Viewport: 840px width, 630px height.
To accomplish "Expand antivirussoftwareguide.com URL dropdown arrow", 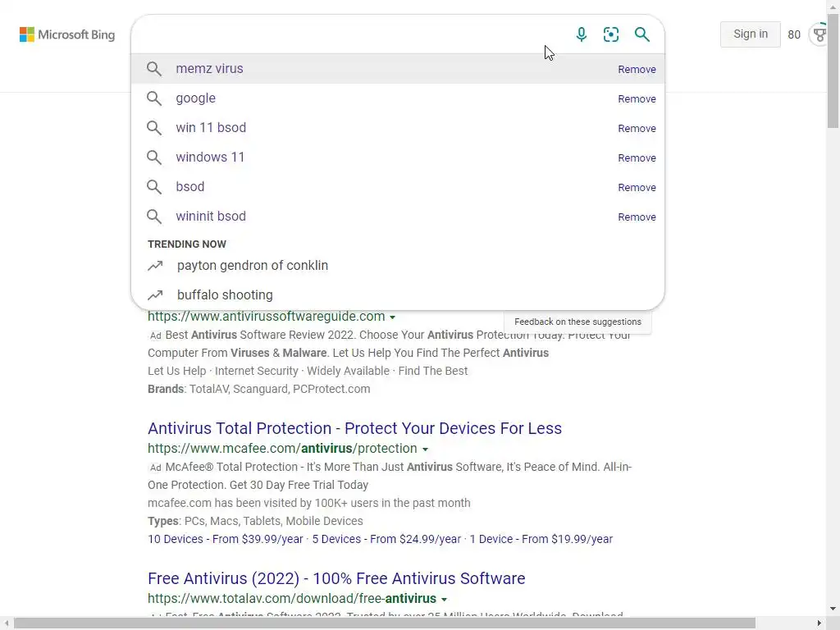I will [x=393, y=317].
